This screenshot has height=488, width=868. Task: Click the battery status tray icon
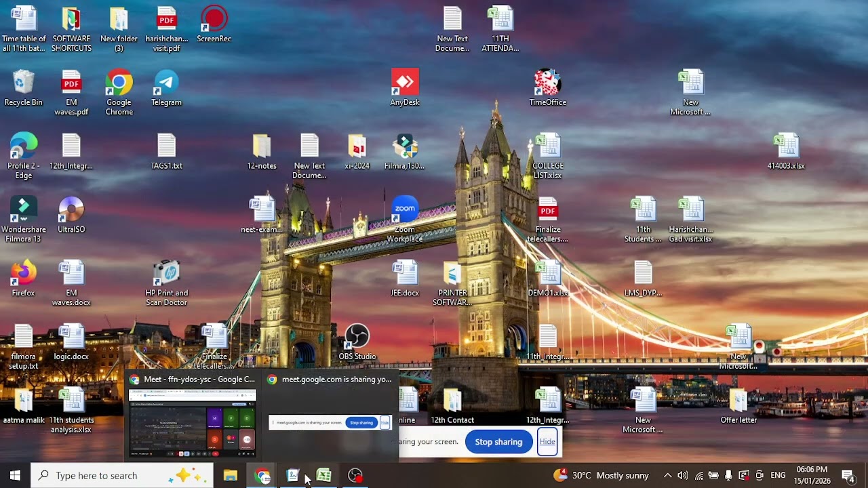coord(713,476)
